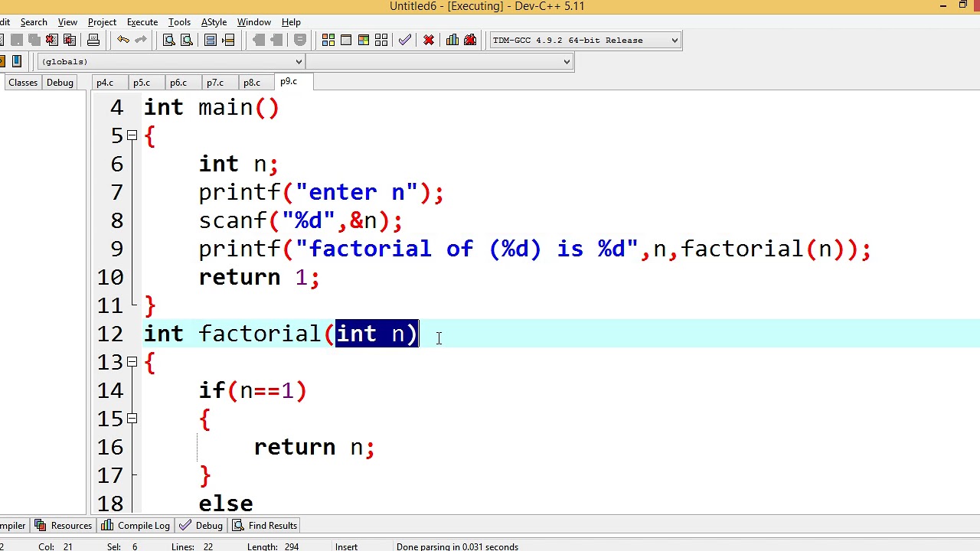Open the View menu
This screenshot has width=980, height=551.
(x=67, y=22)
